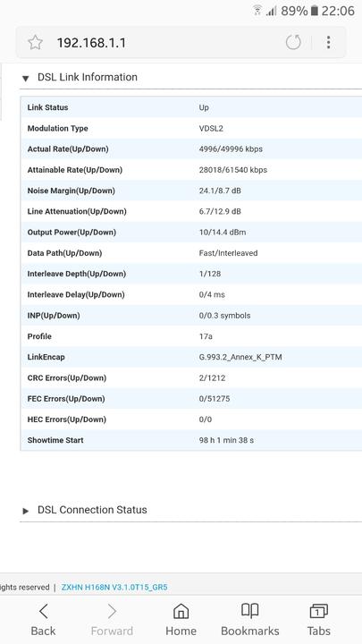Tap the Wi-Fi signal icon
Image resolution: width=362 pixels, height=644 pixels.
257,10
